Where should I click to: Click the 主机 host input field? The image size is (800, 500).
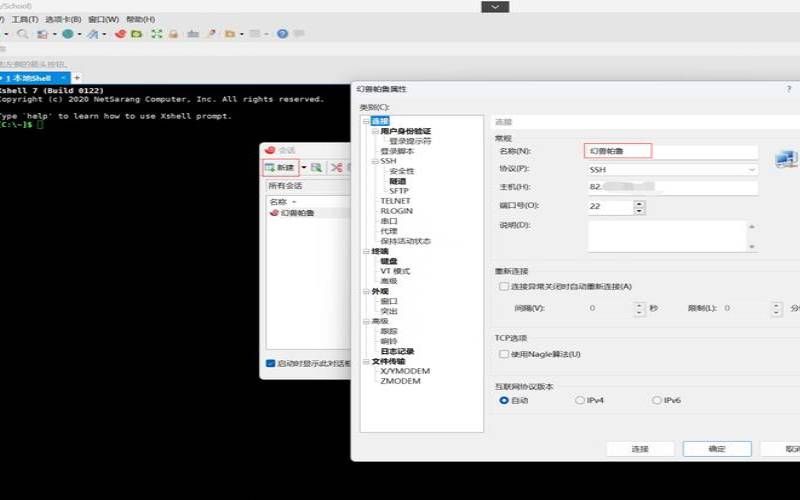coord(672,187)
